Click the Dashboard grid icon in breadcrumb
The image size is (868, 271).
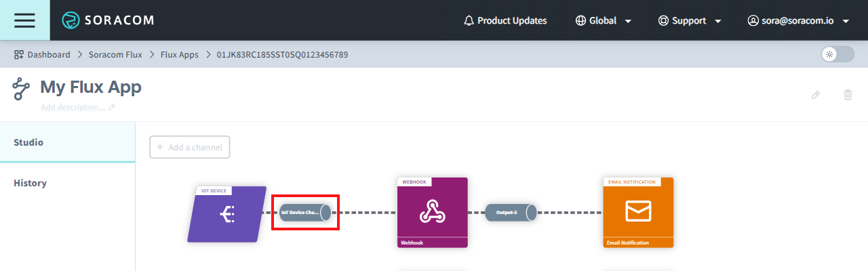click(x=19, y=54)
